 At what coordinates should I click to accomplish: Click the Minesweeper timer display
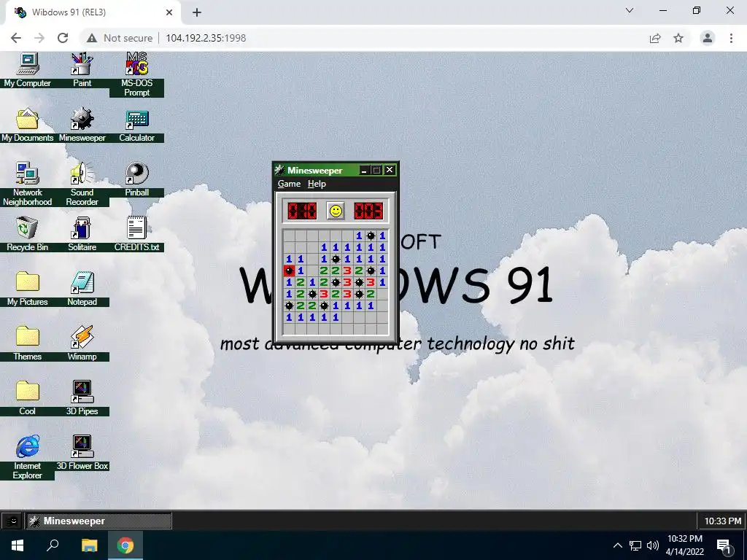tap(368, 211)
